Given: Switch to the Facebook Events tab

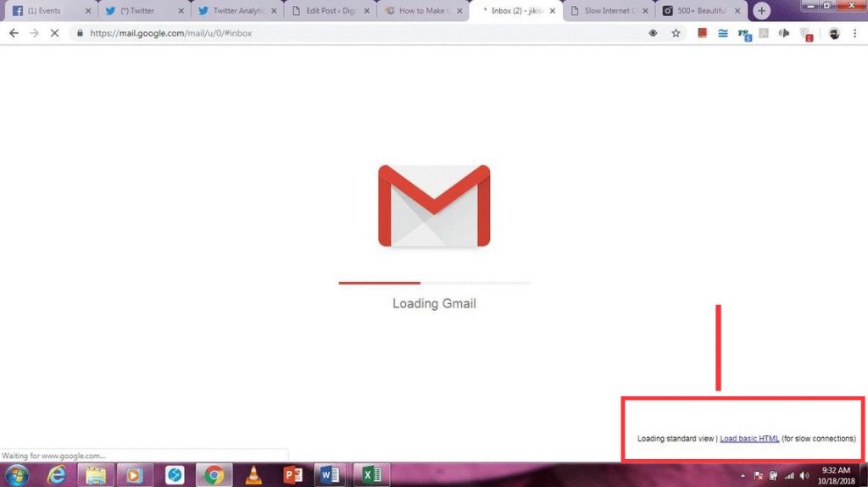Looking at the screenshot, I should coord(50,10).
